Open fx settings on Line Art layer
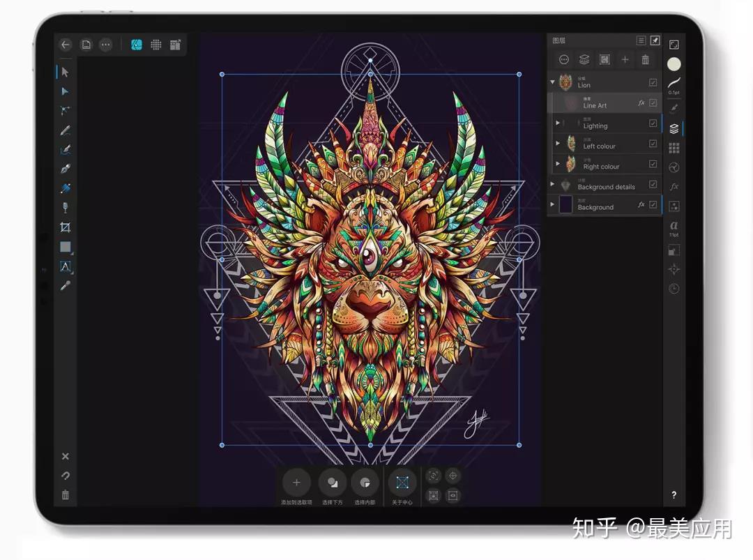 [x=641, y=103]
